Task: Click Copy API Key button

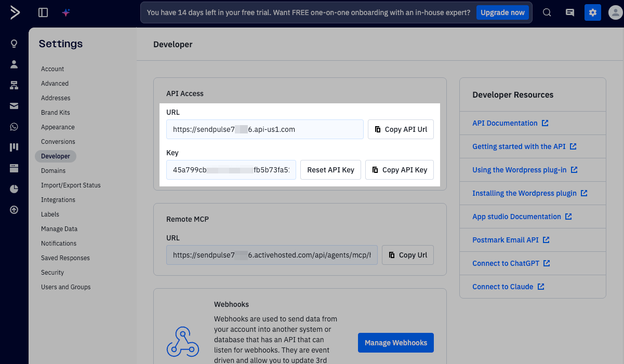Action: 400,170
